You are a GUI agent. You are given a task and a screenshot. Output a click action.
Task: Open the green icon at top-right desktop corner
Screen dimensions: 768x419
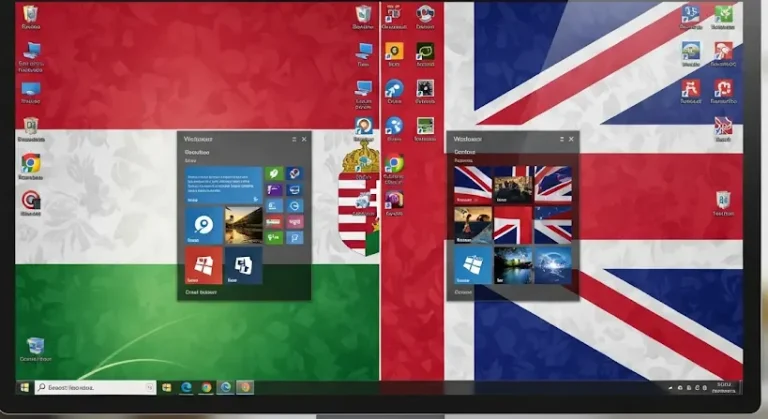(x=723, y=14)
